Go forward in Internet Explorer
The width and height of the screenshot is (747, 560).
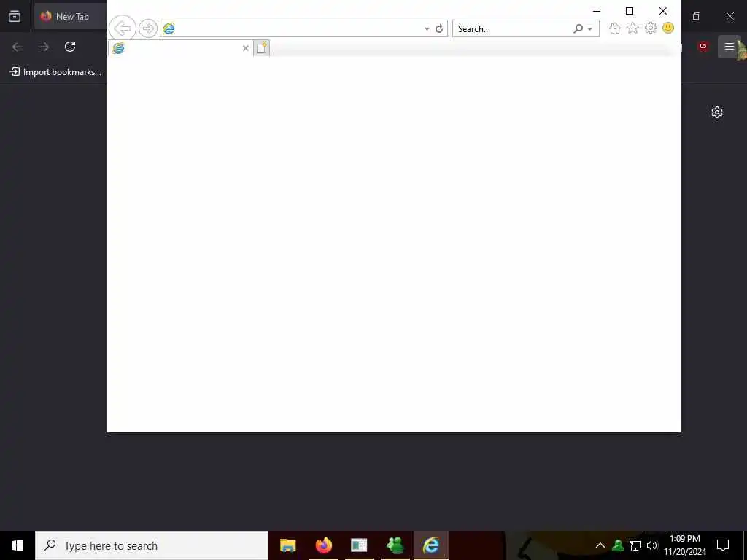(x=147, y=28)
